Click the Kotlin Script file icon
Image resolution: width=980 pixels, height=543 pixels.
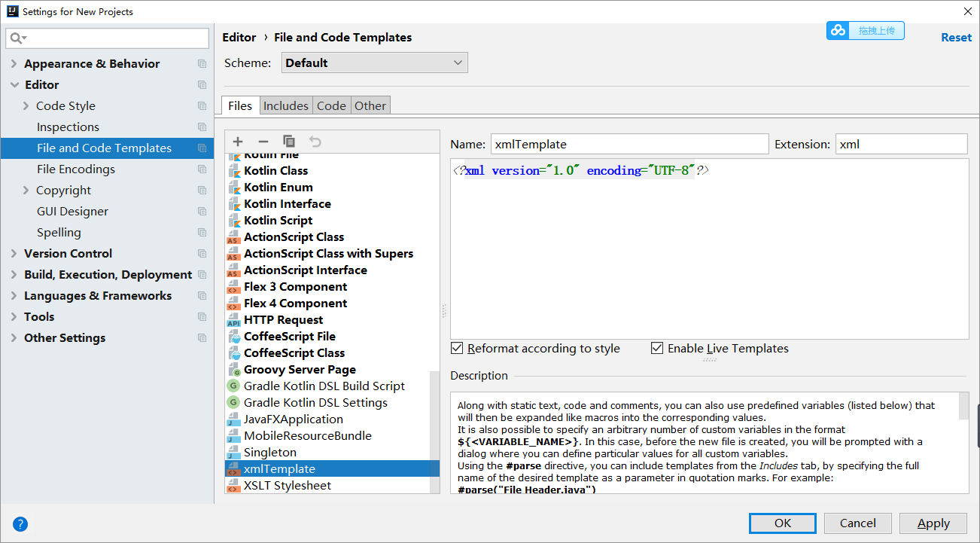(233, 221)
